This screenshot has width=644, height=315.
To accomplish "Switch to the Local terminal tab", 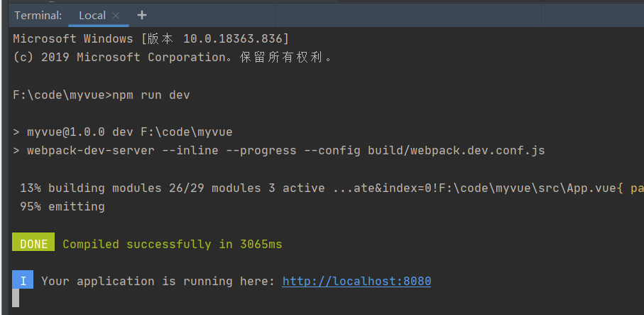I will click(92, 15).
